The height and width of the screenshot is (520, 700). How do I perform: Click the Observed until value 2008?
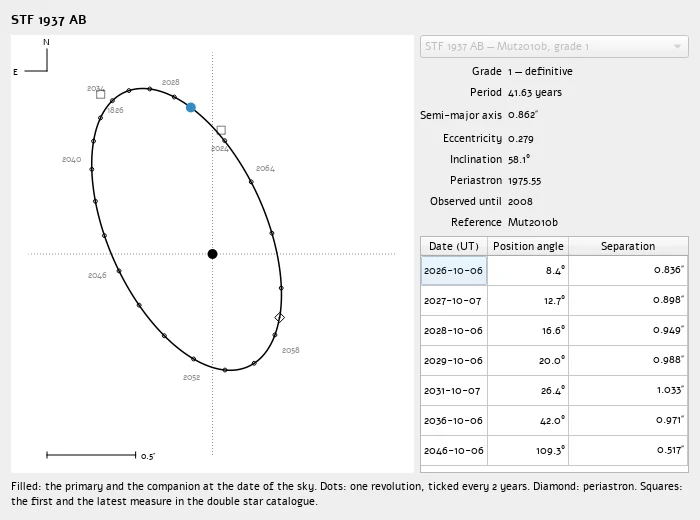click(520, 201)
